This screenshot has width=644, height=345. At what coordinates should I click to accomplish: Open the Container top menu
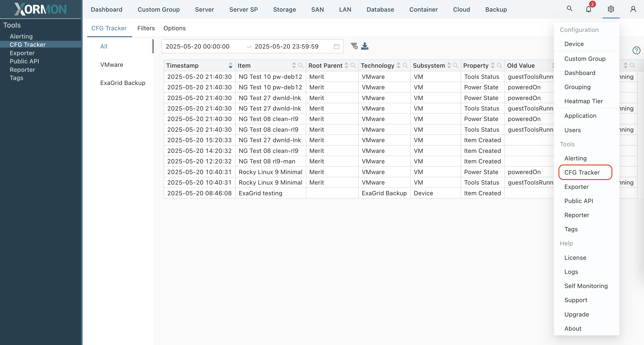click(x=423, y=10)
